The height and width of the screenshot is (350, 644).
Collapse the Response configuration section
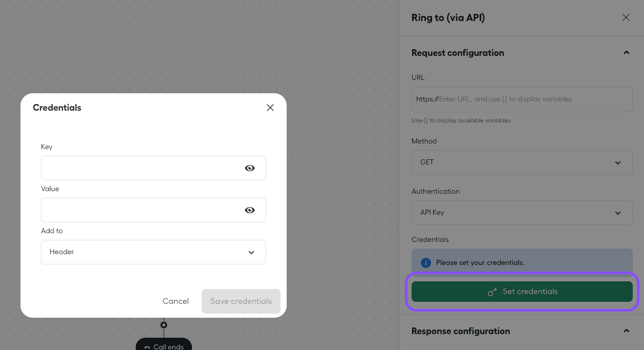[627, 331]
